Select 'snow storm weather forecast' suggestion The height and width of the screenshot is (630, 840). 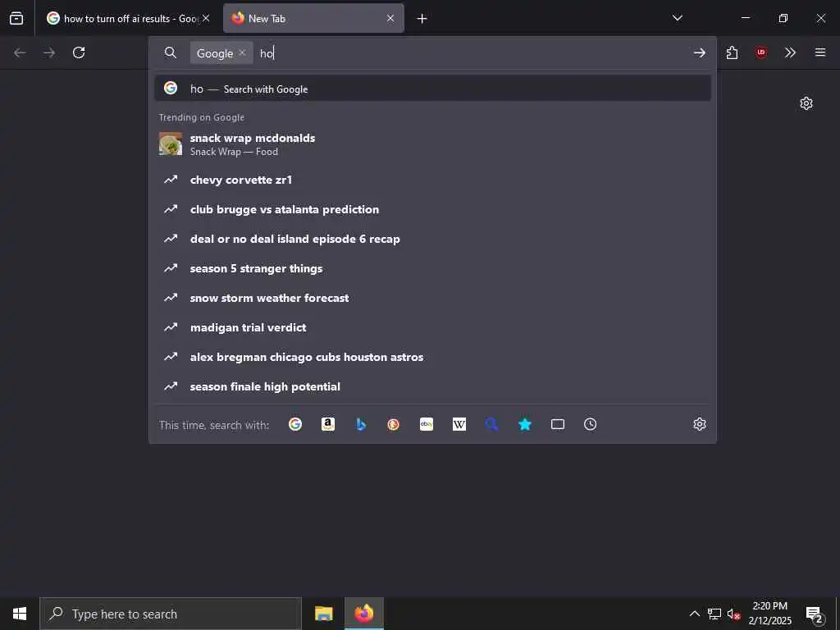[x=433, y=298]
